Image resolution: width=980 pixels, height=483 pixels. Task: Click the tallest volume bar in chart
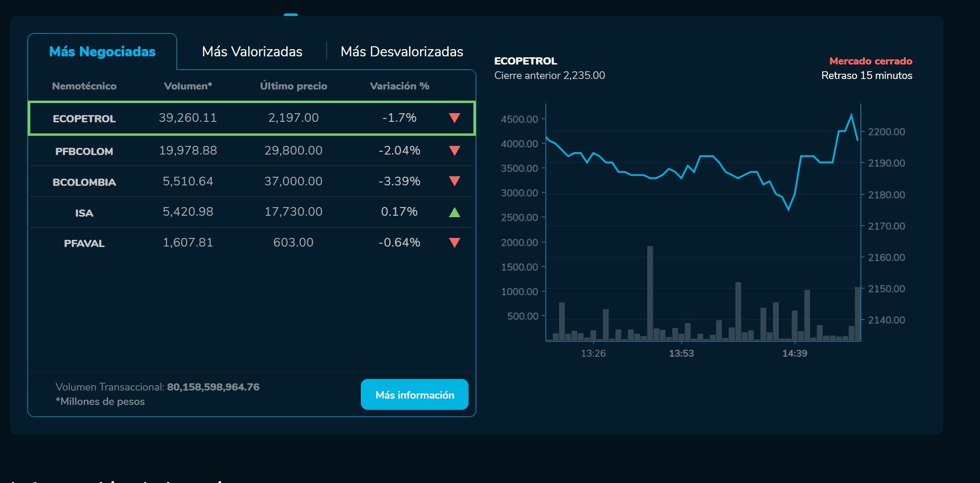[650, 294]
